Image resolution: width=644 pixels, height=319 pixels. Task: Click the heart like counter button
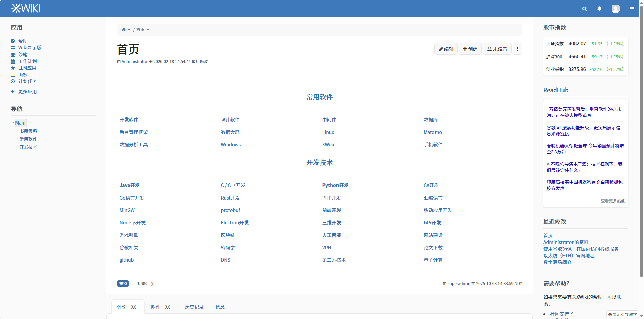click(x=123, y=284)
